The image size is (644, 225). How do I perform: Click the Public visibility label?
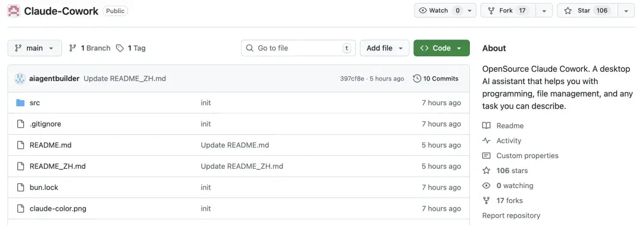pyautogui.click(x=116, y=11)
